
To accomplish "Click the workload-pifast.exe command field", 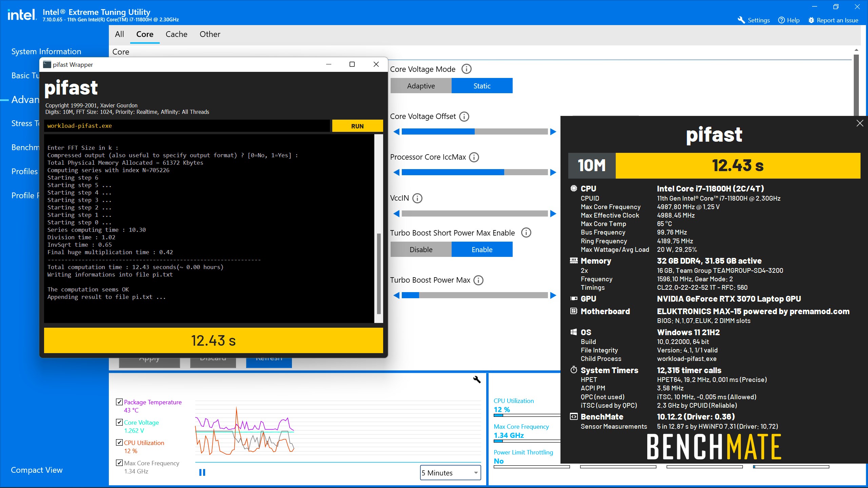I will pos(187,126).
